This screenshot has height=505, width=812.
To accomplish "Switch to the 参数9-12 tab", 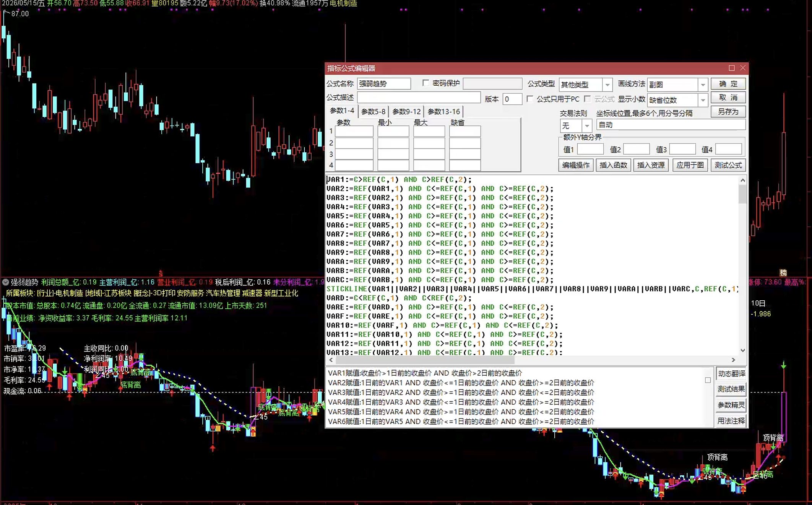I will point(406,111).
